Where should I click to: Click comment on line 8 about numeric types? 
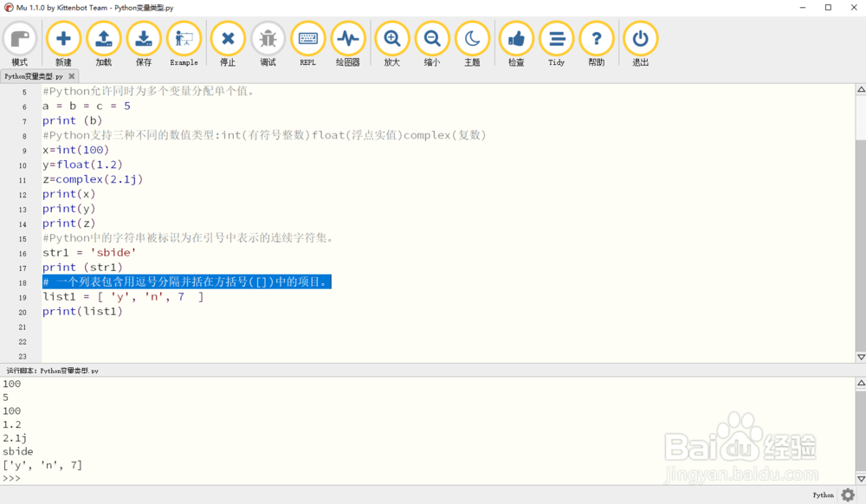pyautogui.click(x=264, y=135)
